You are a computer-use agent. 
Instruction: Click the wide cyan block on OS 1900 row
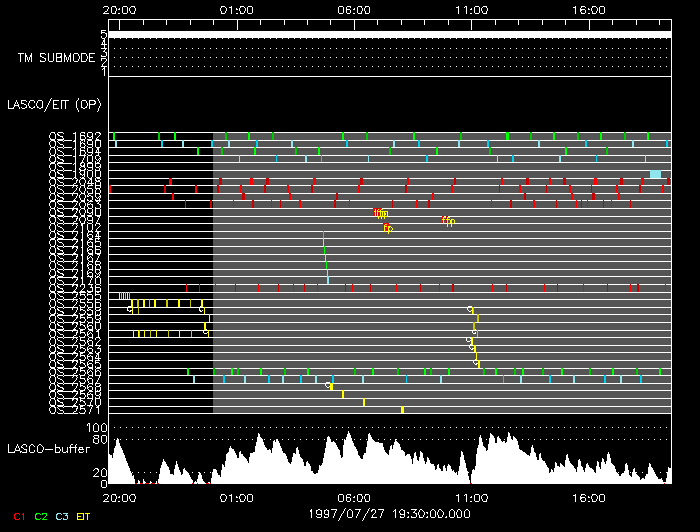(655, 175)
